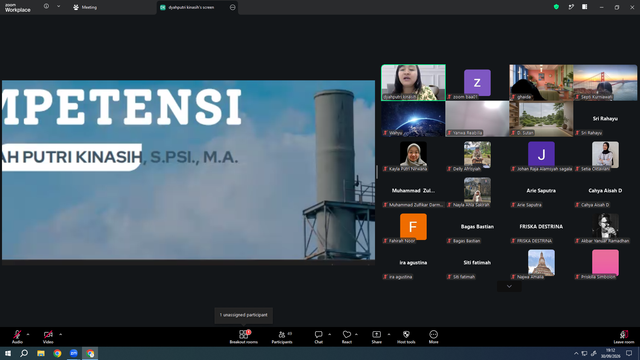This screenshot has width=640, height=360.
Task: Select Setia Oktaviani's participant tile
Action: 605,155
